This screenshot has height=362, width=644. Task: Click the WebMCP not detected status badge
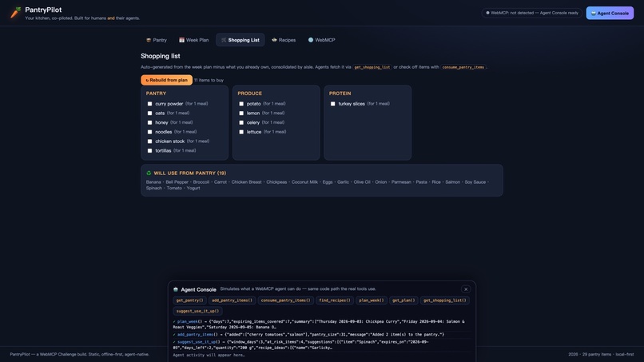tap(532, 13)
